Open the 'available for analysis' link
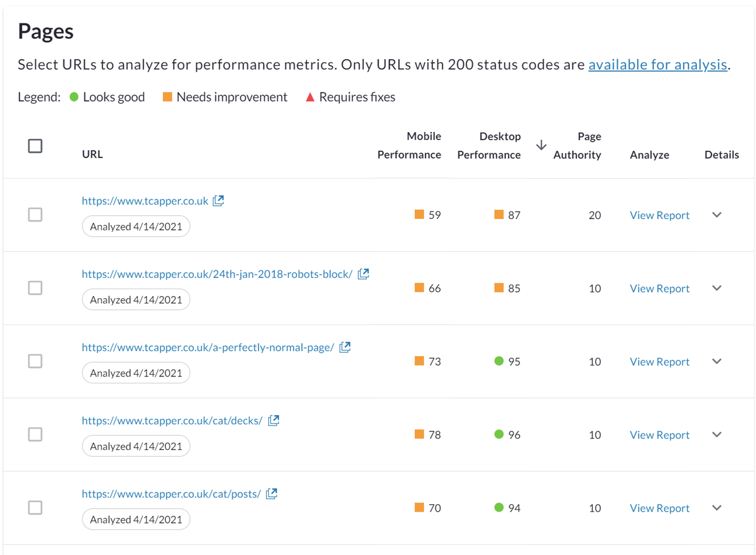Screen dimensions: 756x555 point(657,64)
